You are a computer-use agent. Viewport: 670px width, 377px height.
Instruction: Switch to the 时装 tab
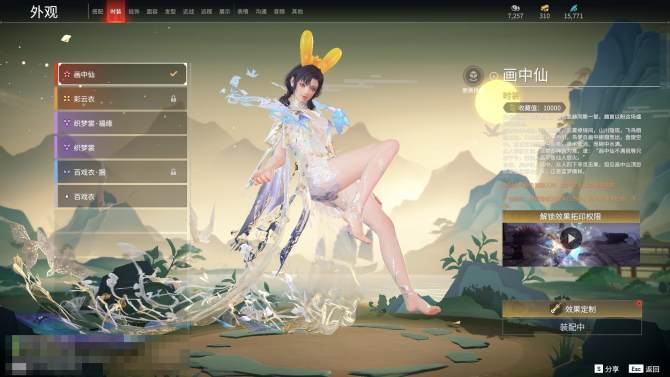(115, 12)
